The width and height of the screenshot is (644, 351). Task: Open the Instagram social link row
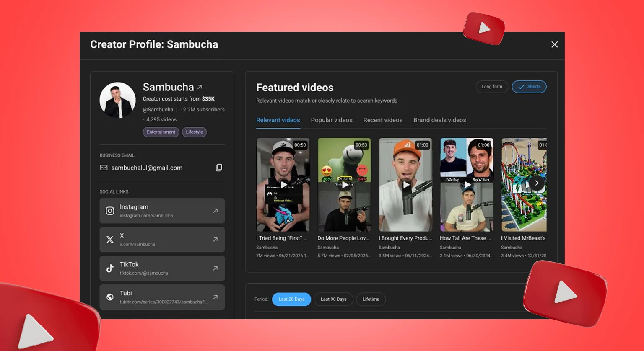[x=162, y=211]
